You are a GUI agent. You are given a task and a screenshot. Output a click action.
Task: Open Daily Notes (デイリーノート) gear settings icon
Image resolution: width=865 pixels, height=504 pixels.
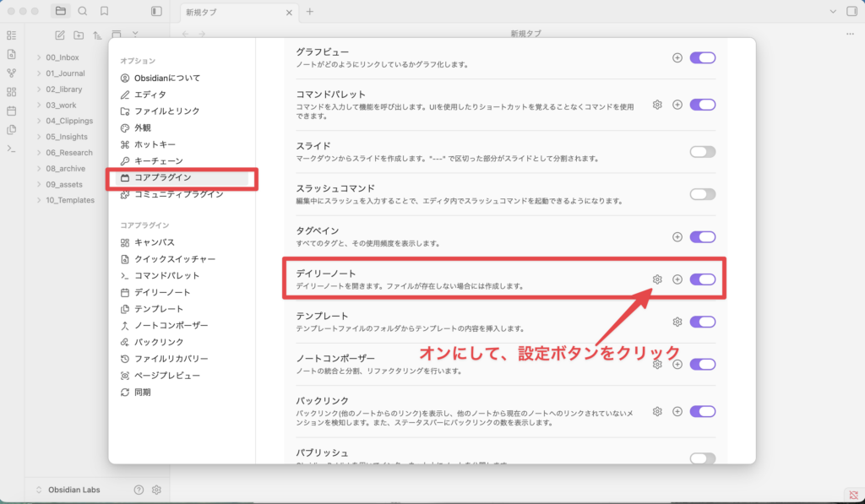point(657,279)
